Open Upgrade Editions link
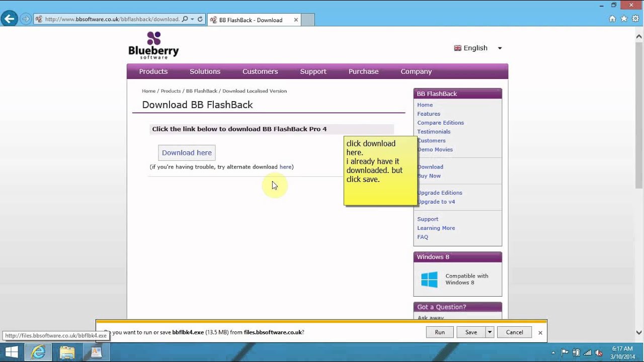The image size is (644, 362). [x=440, y=193]
